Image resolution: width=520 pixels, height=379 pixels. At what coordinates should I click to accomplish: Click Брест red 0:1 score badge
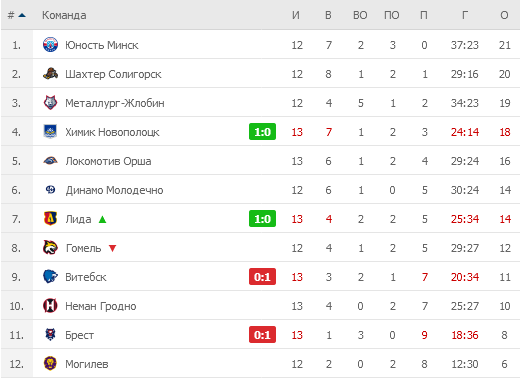click(262, 335)
